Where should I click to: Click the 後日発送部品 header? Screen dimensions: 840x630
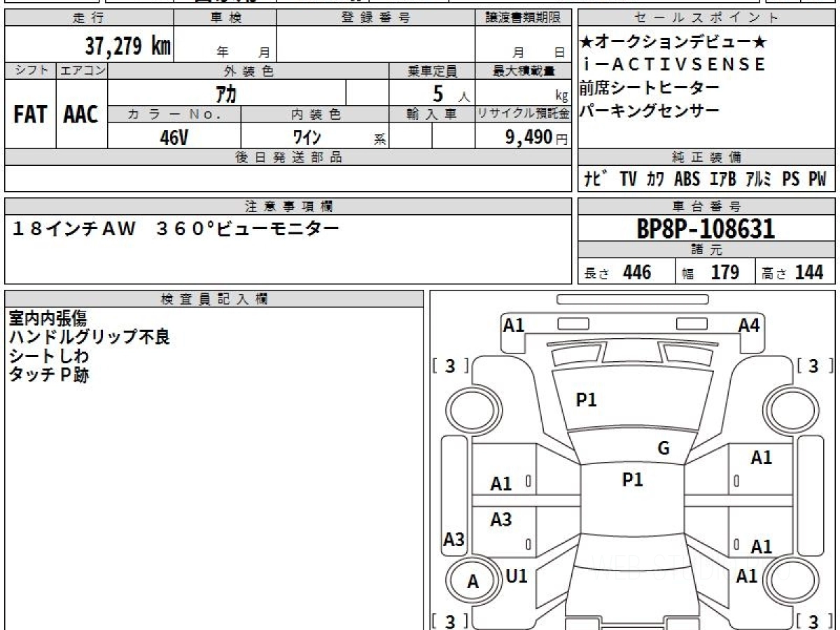(288, 157)
